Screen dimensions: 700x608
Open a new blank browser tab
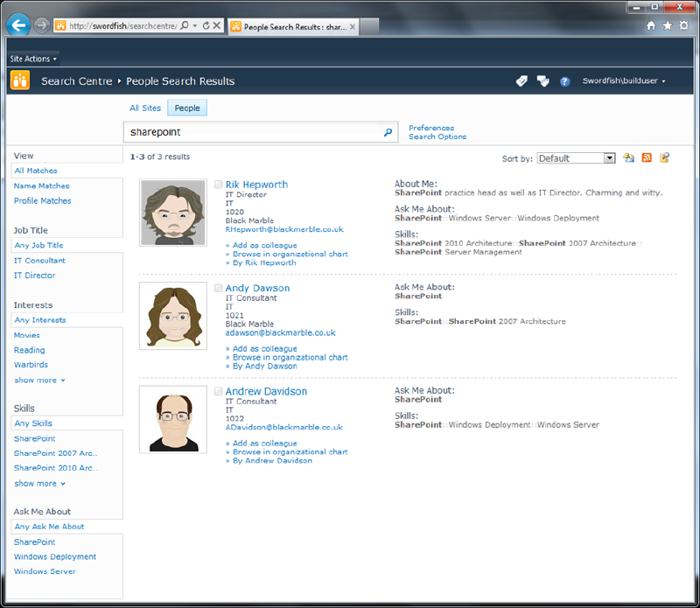point(369,26)
